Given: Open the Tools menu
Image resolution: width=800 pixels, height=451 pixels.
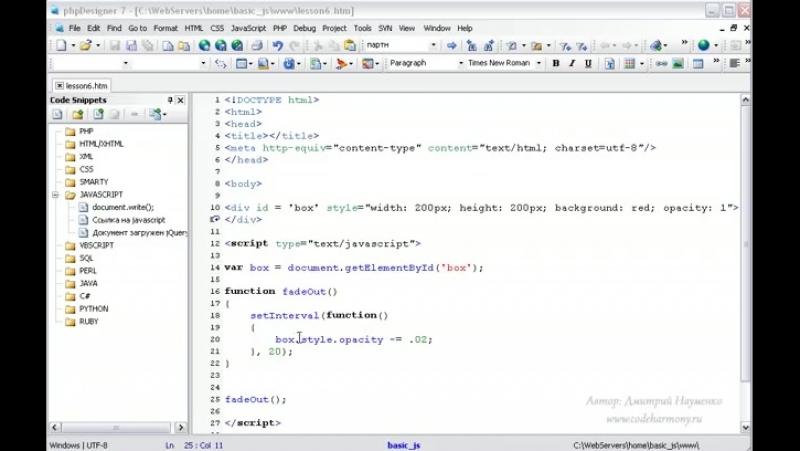Looking at the screenshot, I should point(363,28).
